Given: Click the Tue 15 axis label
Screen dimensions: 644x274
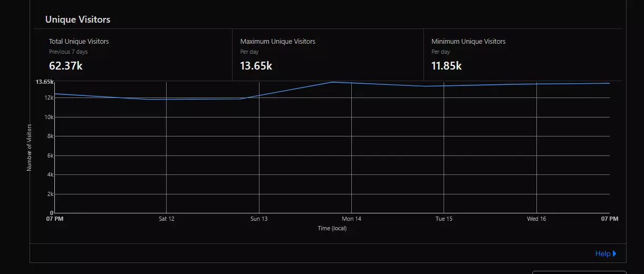Looking at the screenshot, I should pos(444,219).
